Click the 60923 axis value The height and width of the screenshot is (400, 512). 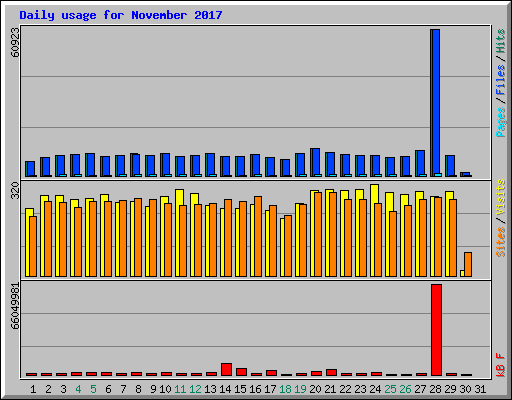pyautogui.click(x=15, y=42)
